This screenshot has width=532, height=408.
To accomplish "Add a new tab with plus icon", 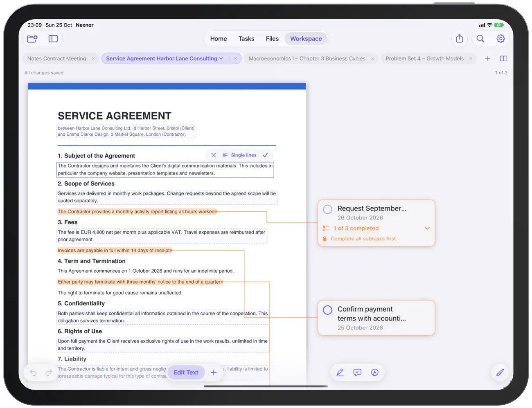I will (x=488, y=58).
